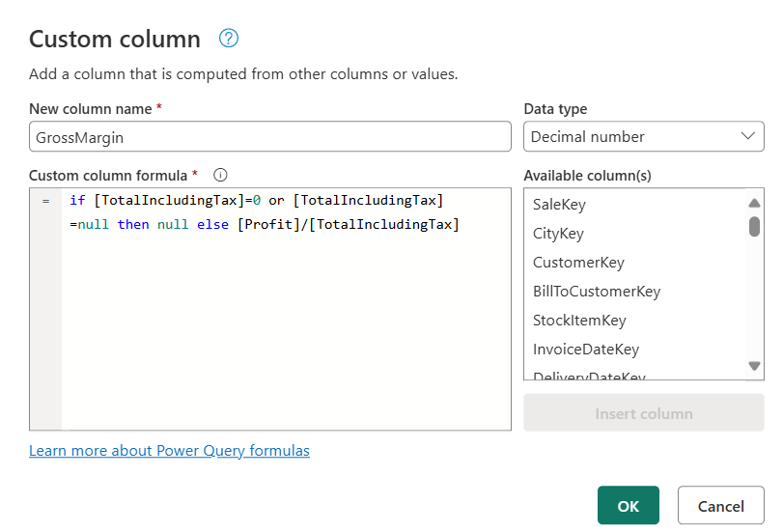Pick BillToCustomerKey from Available columns
Screen dimensions: 783x532
(597, 292)
